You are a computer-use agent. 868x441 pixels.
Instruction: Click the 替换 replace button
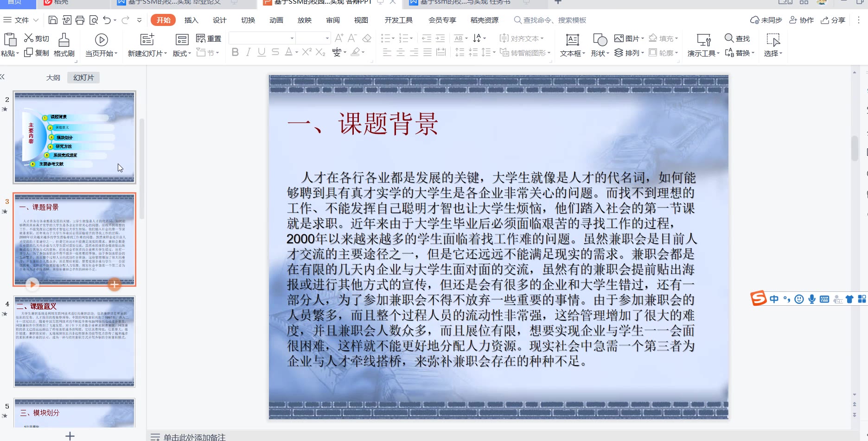(x=740, y=53)
